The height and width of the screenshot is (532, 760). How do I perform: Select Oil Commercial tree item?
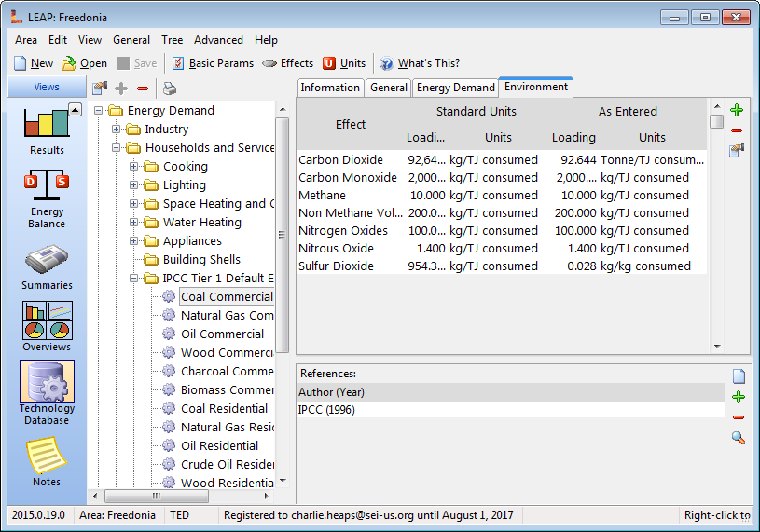[223, 334]
